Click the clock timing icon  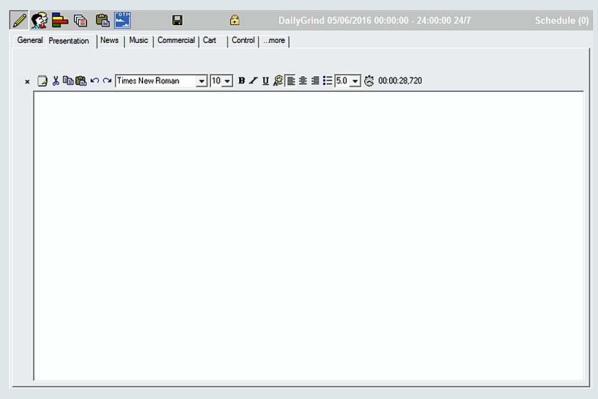(369, 81)
